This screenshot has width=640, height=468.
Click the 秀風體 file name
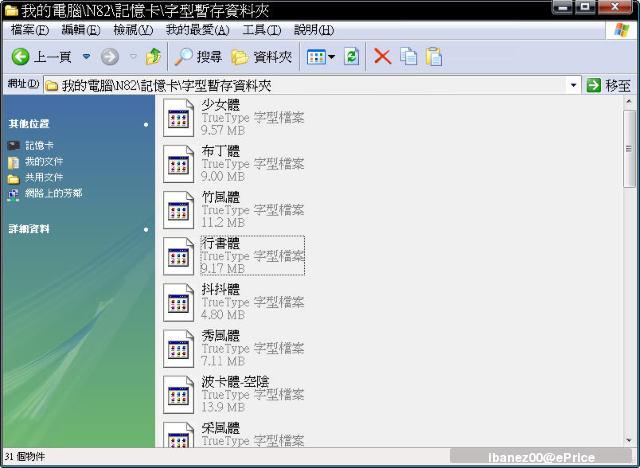(x=220, y=335)
